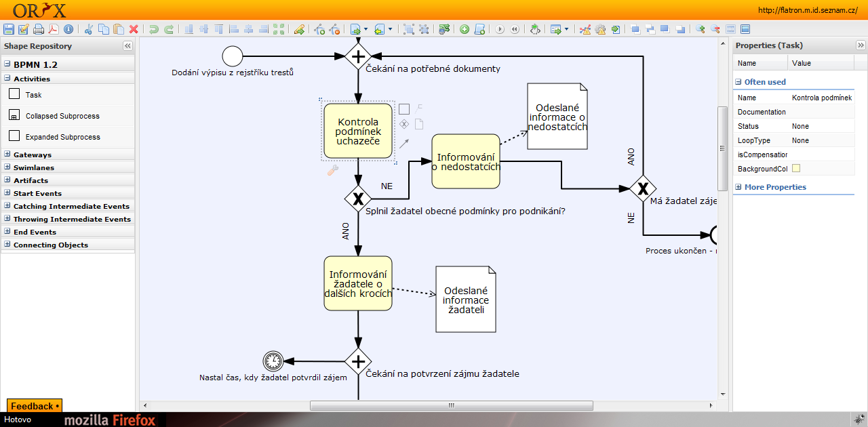Image resolution: width=868 pixels, height=427 pixels.
Task: Click the ORYX logo
Action: [39, 10]
